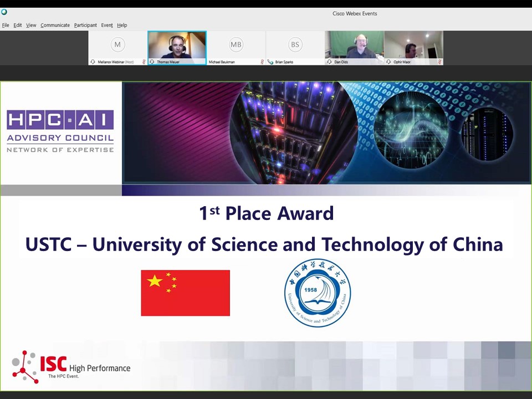Click the muted microphone icon on Mellanox Webinar
Screen dimensions: 532x399
(x=144, y=62)
